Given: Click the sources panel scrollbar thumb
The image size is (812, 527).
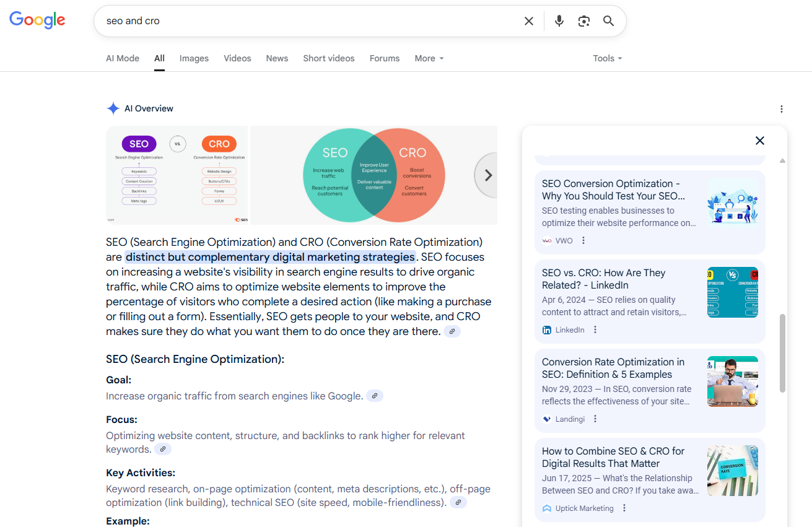Looking at the screenshot, I should coord(782,353).
